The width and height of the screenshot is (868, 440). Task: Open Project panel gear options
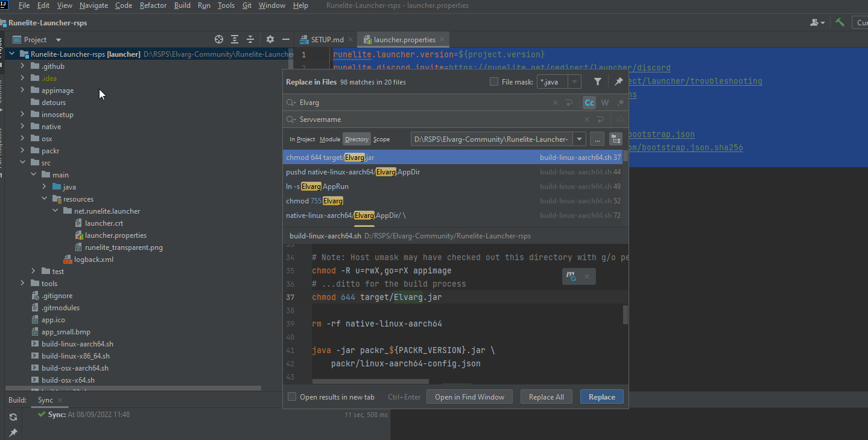tap(270, 39)
